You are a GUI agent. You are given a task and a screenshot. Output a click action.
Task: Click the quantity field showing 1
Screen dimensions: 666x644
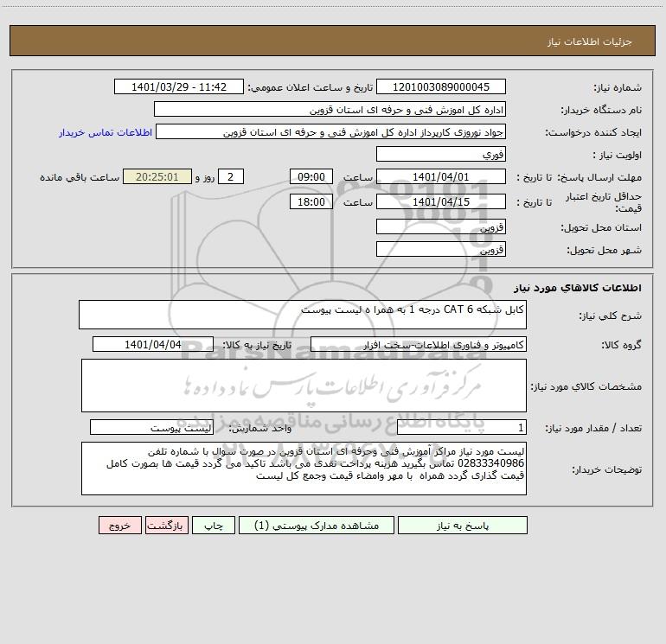tap(462, 427)
